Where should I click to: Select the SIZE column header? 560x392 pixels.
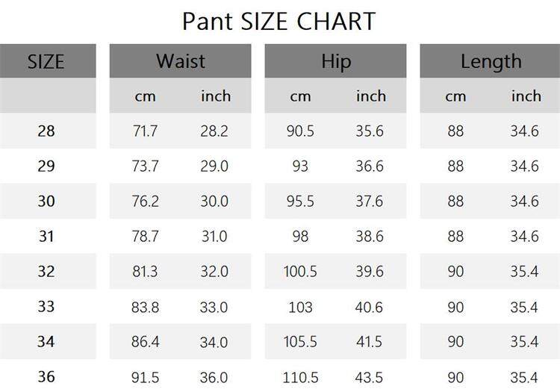[46, 61]
